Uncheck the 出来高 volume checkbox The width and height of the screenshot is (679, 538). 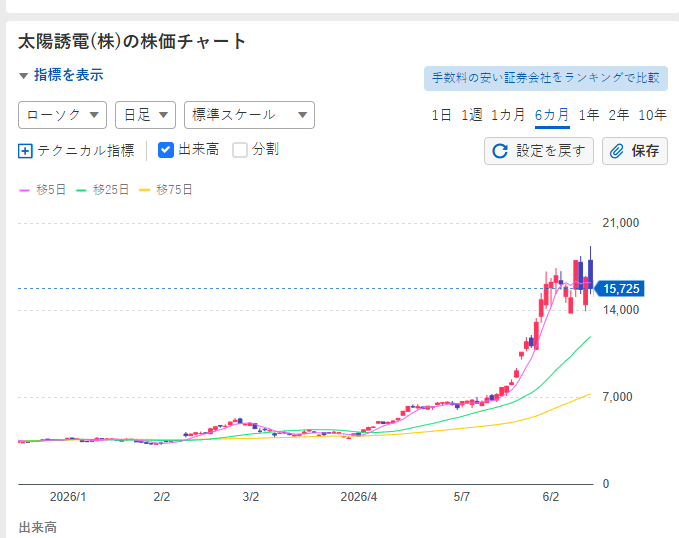pos(166,150)
